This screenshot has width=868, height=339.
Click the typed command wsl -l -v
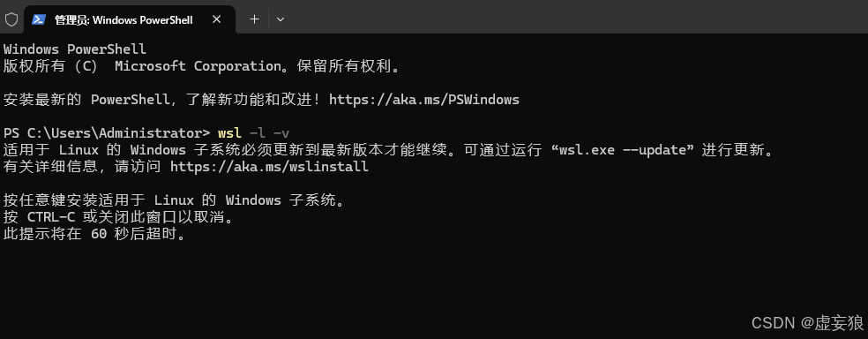tap(253, 133)
